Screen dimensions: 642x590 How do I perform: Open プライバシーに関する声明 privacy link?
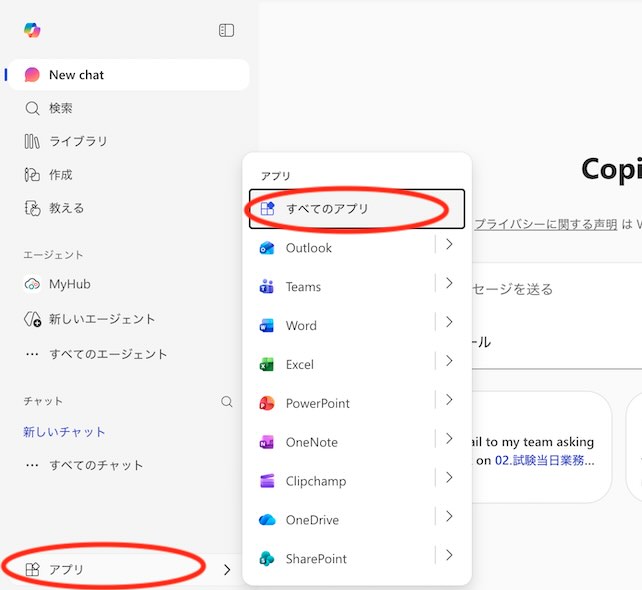545,224
